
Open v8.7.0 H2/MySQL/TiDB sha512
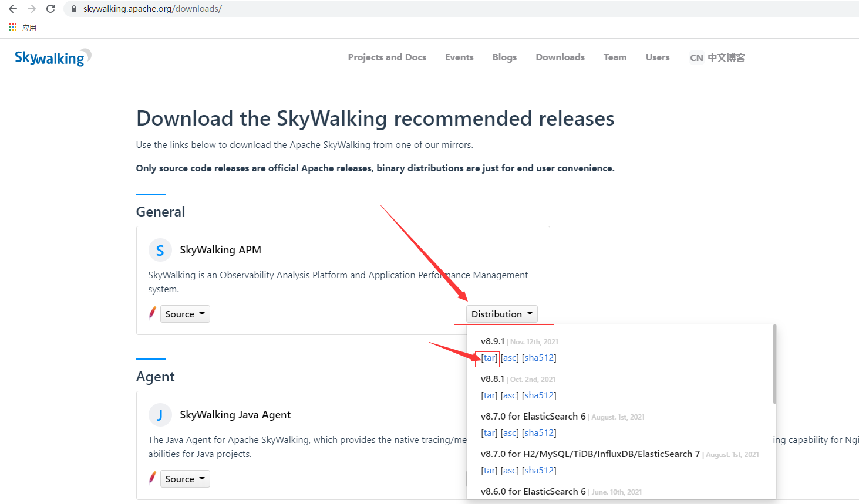pos(539,471)
